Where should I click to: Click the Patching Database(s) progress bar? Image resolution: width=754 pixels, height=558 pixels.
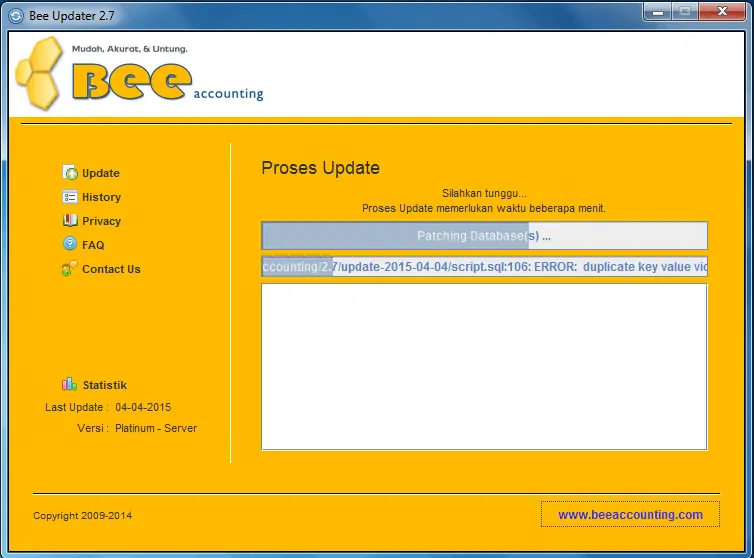point(484,236)
